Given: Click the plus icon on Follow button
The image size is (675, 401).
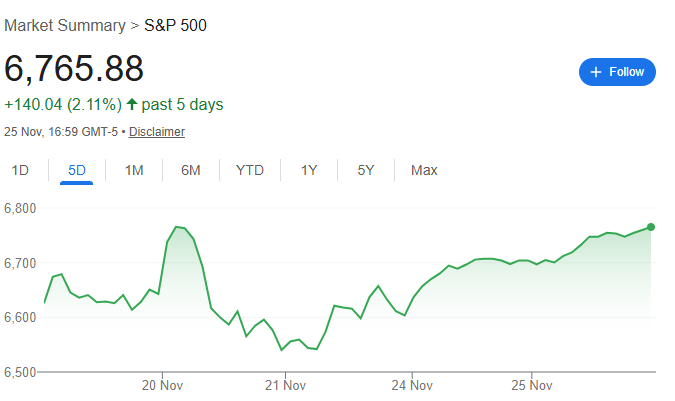Looking at the screenshot, I should point(596,72).
